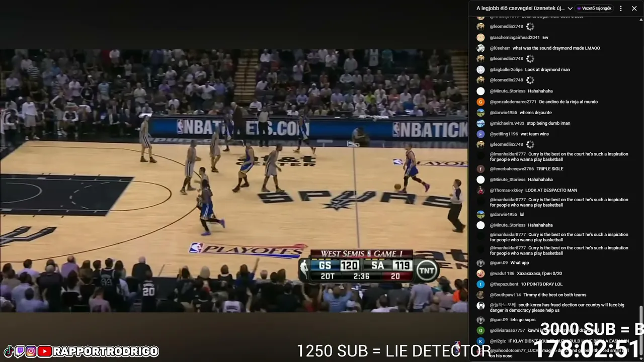Click the @l0seherr username
The width and height of the screenshot is (644, 362).
[x=500, y=48]
